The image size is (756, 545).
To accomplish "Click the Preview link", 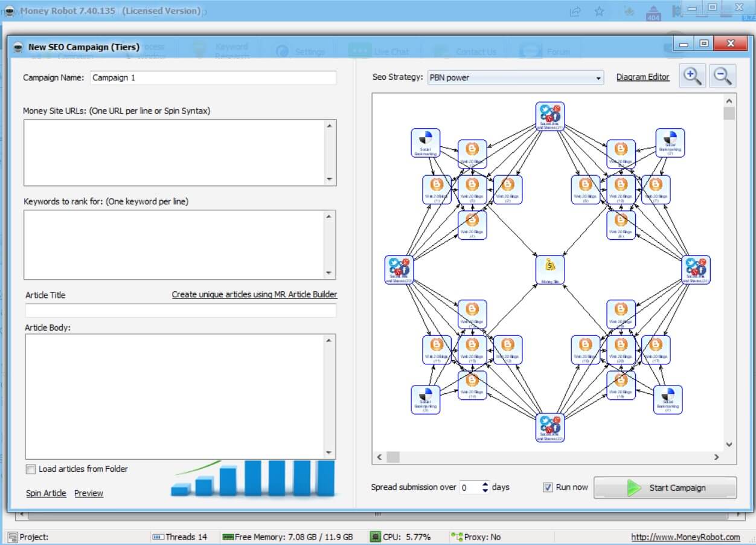I will (x=89, y=493).
